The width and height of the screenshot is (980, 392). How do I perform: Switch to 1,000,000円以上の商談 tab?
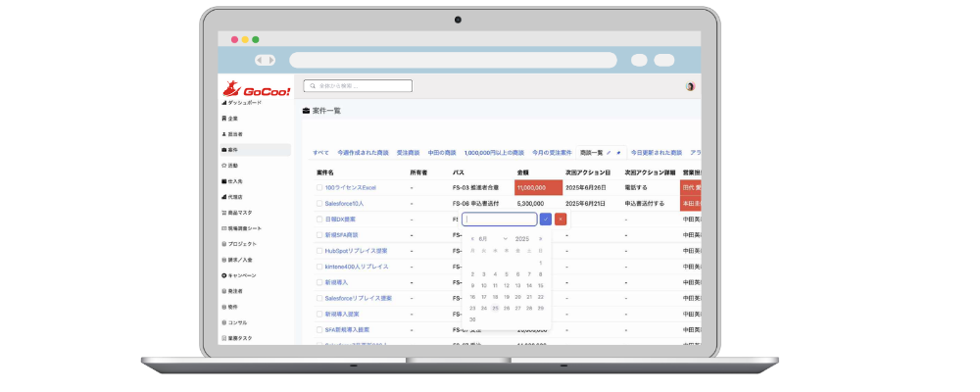pos(494,153)
